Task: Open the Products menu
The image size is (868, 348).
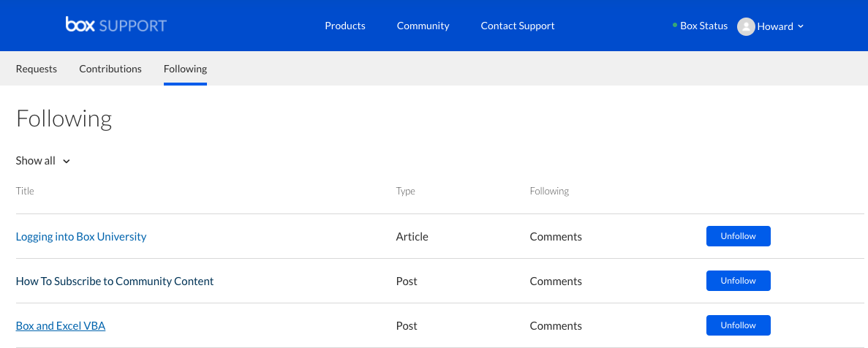Action: tap(345, 26)
